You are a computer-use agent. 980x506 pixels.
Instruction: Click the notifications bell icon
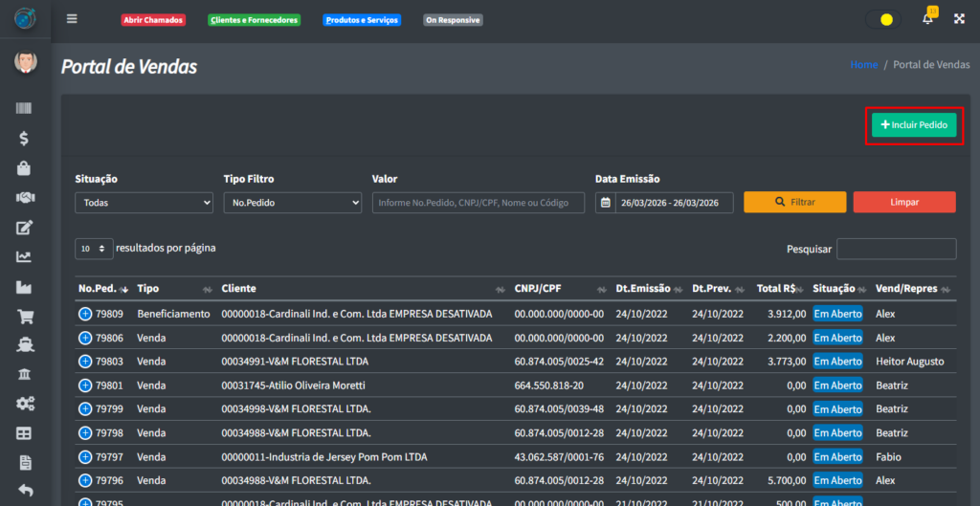point(927,19)
